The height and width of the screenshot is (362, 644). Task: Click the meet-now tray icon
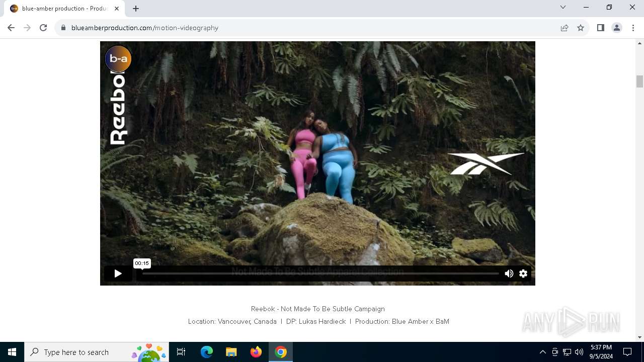tap(555, 352)
